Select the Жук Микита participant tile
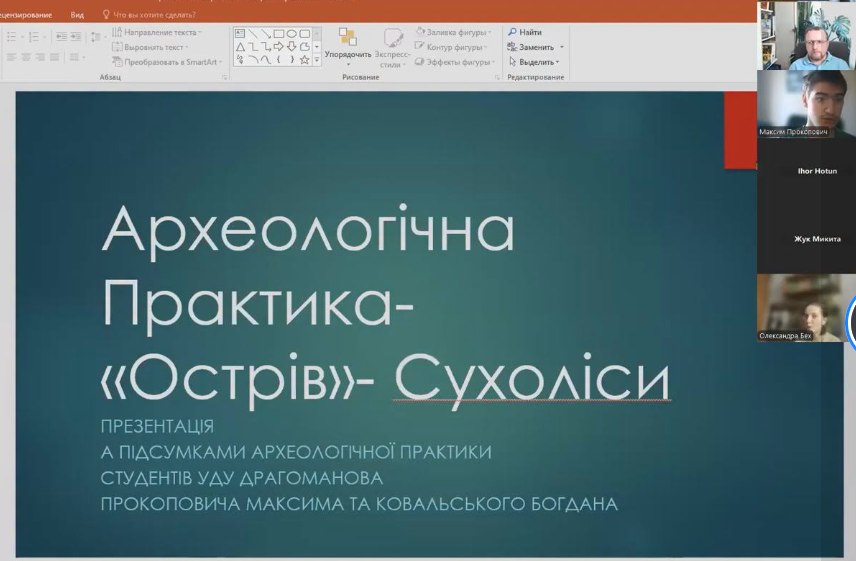Screen dimensions: 856x561 click(806, 239)
